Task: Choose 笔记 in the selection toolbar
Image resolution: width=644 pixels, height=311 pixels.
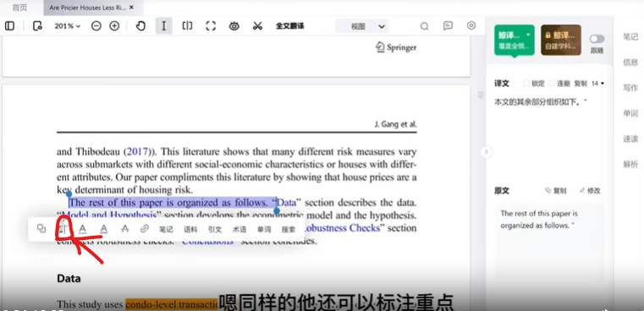Action: pos(167,229)
